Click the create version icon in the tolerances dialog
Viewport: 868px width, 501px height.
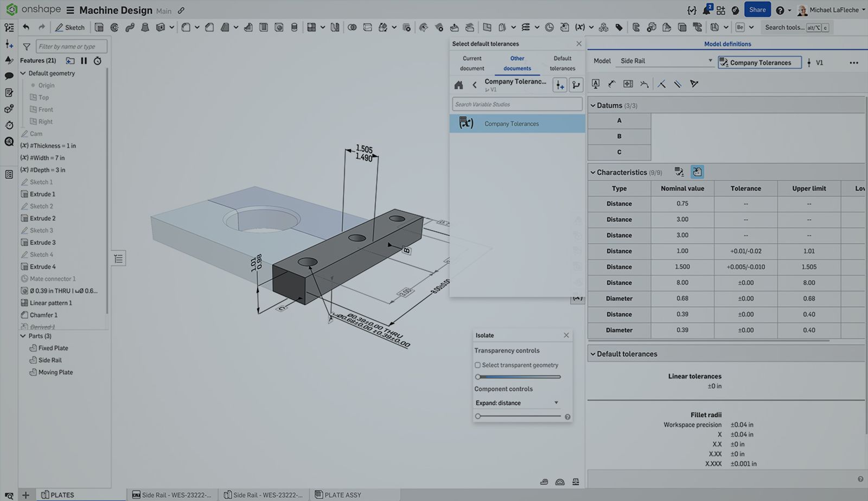(559, 85)
